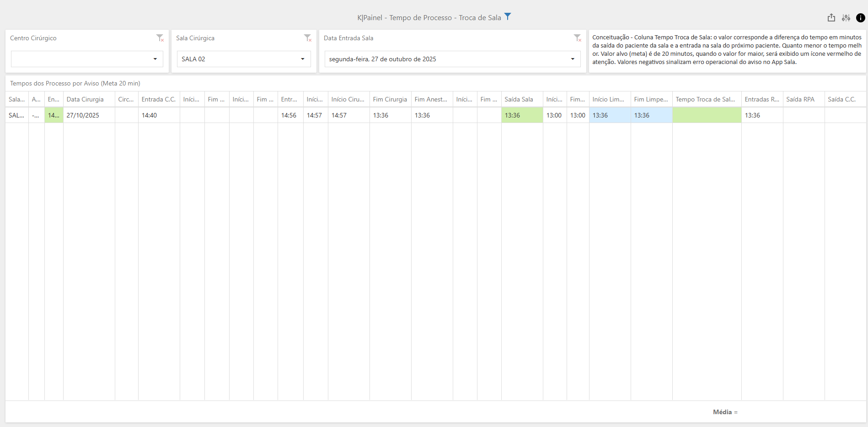The width and height of the screenshot is (868, 427).
Task: Select the blue Início Limpeza 13:36 cell
Action: (610, 115)
